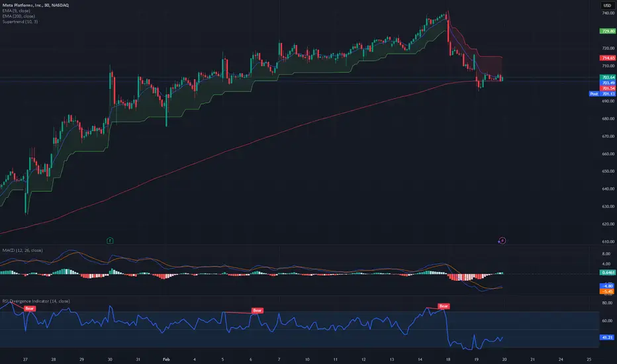617x364 pixels.
Task: Click the 610.00 price axis label
Action: tap(608, 242)
